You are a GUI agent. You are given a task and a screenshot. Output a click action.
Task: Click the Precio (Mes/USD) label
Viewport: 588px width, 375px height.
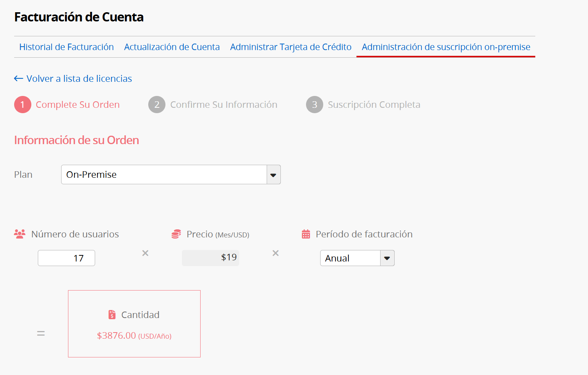click(x=218, y=234)
